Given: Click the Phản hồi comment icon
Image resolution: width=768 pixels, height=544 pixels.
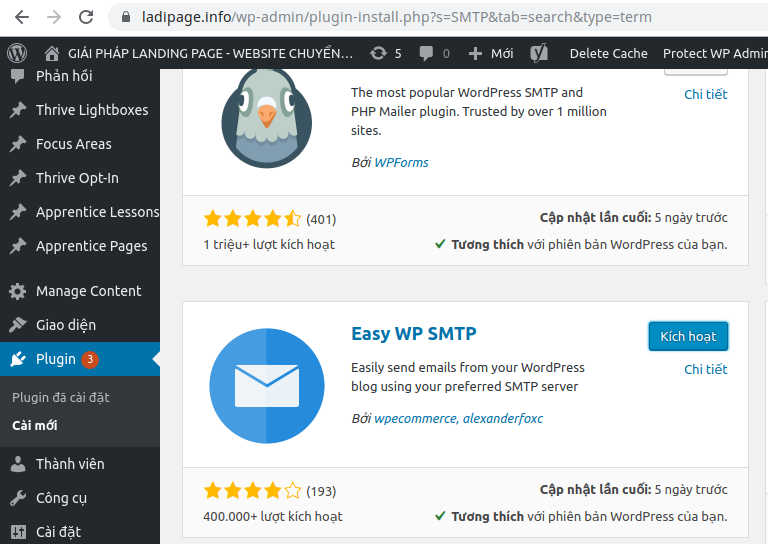Looking at the screenshot, I should pos(18,76).
